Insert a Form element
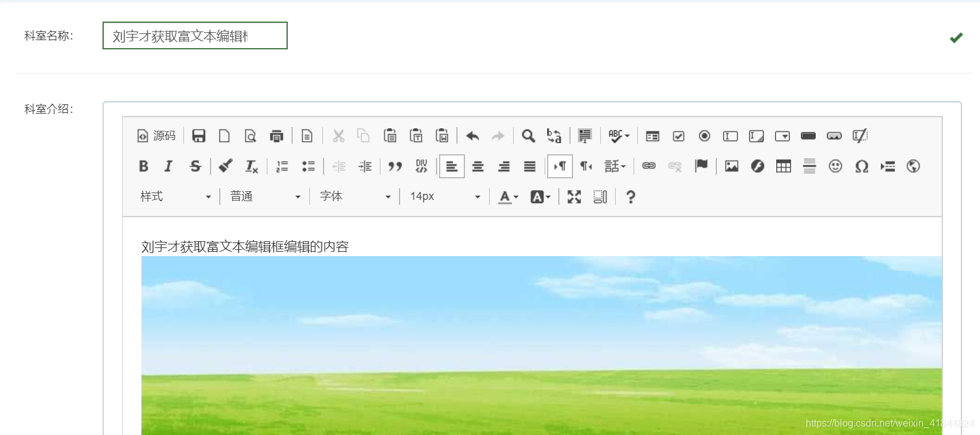The image size is (980, 435). pos(653,136)
